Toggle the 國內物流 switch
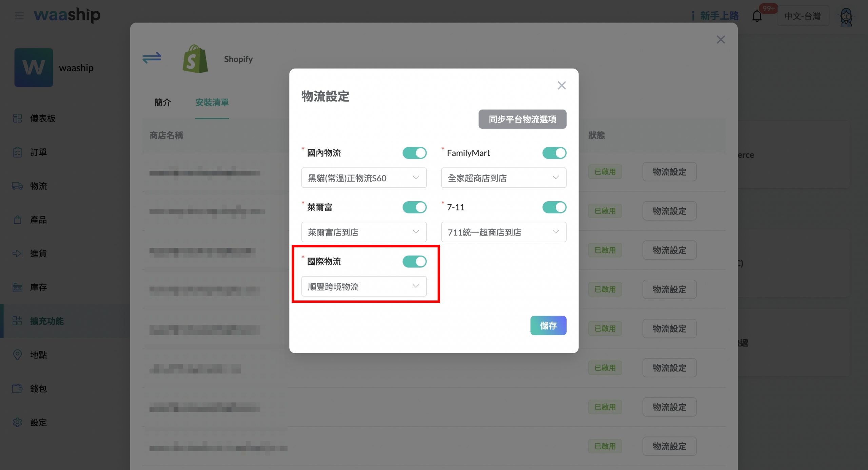 point(414,153)
